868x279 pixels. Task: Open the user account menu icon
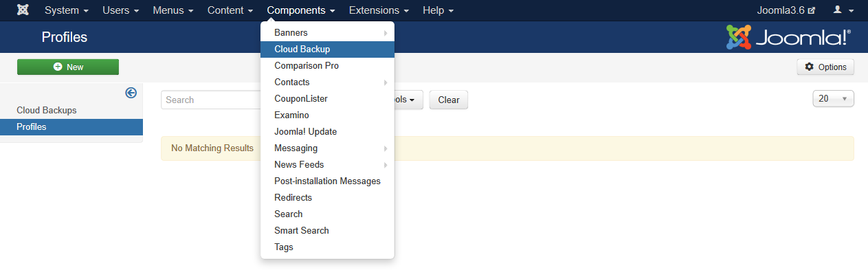tap(843, 10)
